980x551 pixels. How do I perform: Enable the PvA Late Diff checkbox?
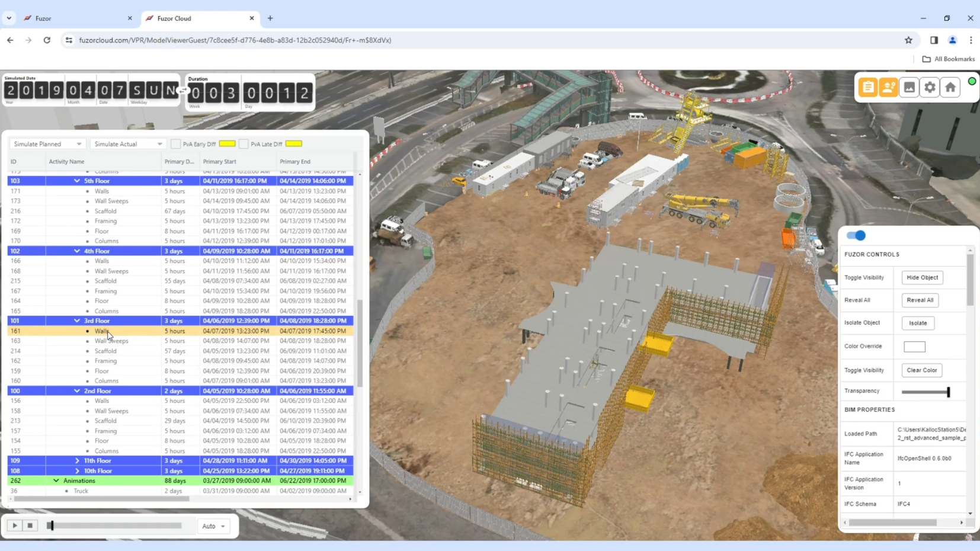[x=244, y=144]
